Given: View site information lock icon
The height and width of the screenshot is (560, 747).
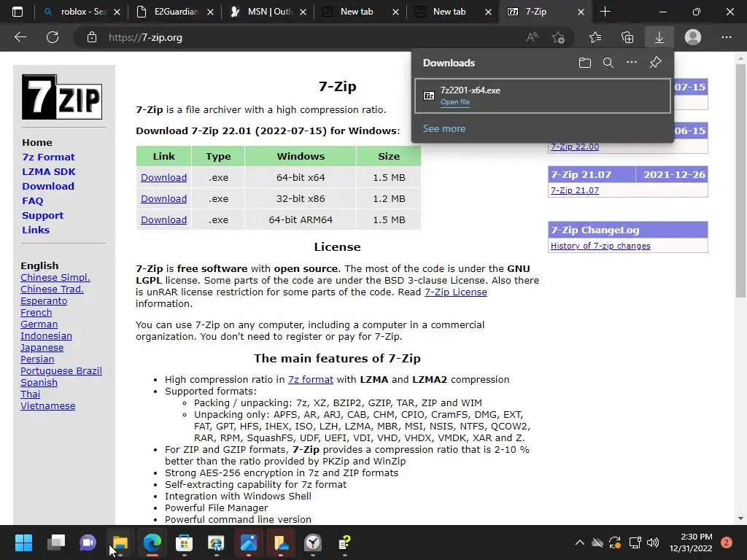Looking at the screenshot, I should [92, 37].
